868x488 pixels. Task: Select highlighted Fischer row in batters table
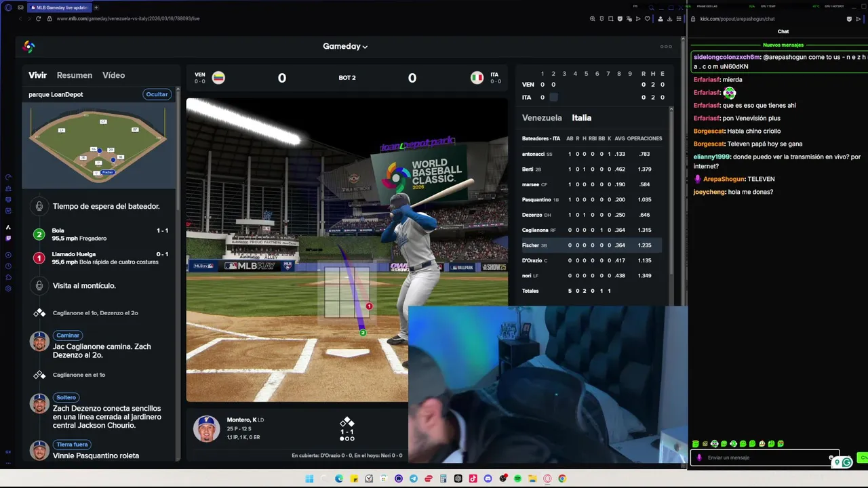(591, 245)
